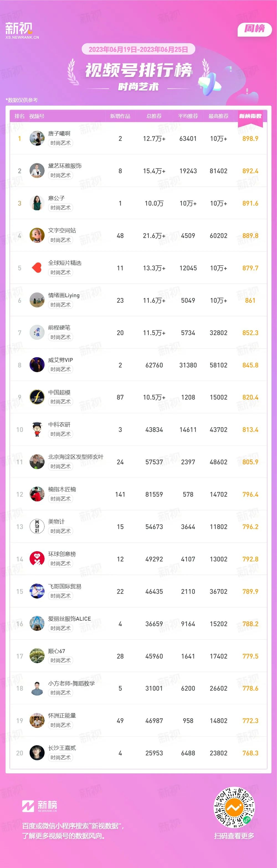Click the QR code to view more
277x868 pixels.
[234, 808]
